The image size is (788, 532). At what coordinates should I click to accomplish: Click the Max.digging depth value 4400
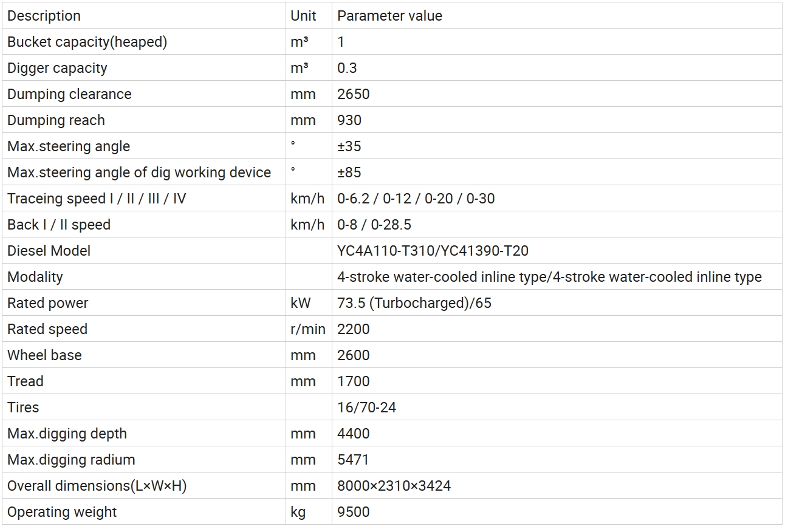click(x=353, y=434)
